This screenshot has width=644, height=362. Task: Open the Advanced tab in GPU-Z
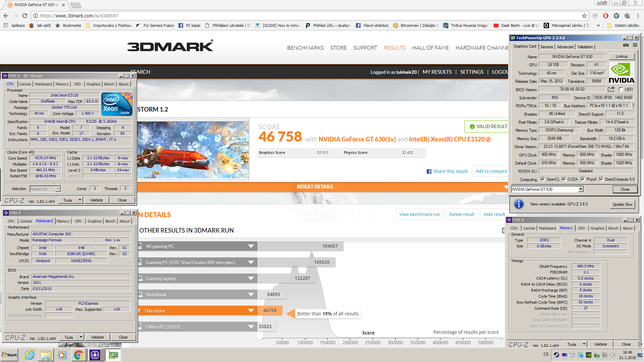565,47
